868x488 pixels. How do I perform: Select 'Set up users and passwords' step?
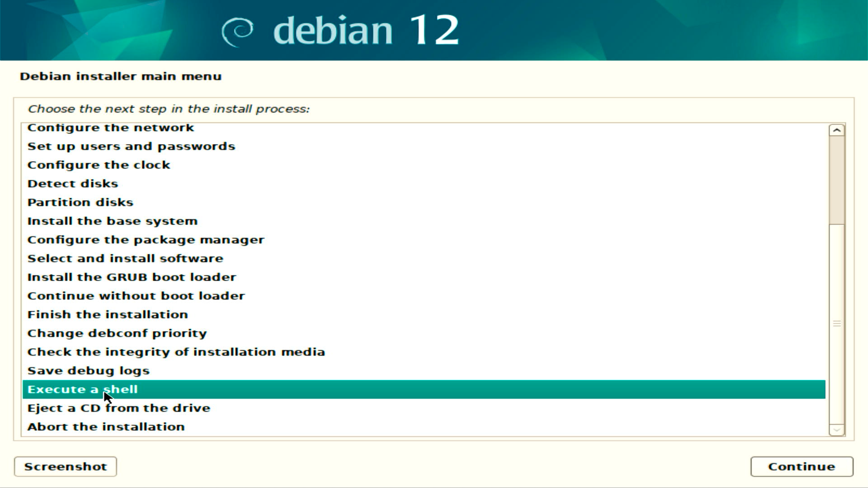tap(131, 145)
